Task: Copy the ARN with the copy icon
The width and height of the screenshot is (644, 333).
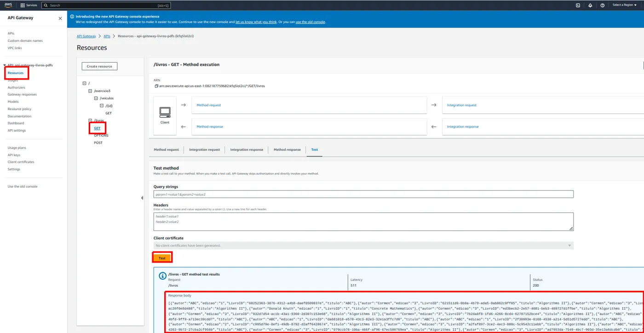Action: pyautogui.click(x=156, y=86)
